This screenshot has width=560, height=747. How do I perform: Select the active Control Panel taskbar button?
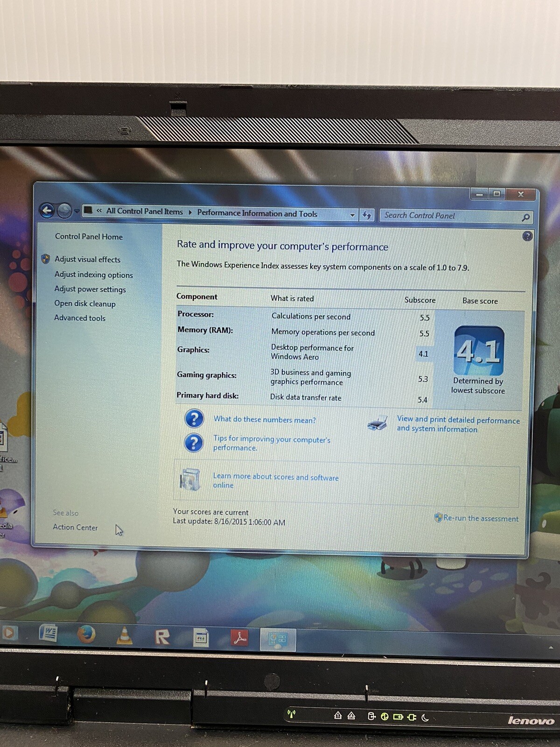pyautogui.click(x=278, y=639)
